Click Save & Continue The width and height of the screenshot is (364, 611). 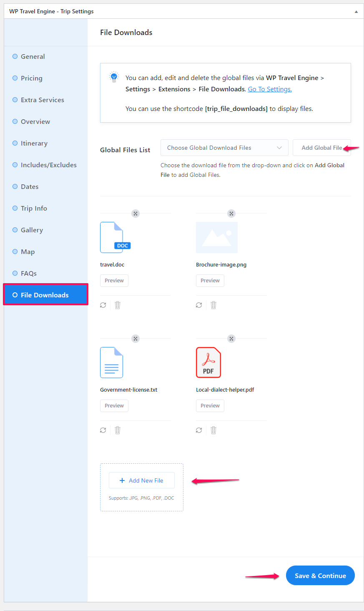[320, 576]
